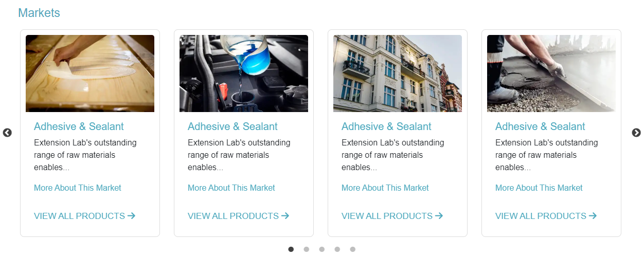Image resolution: width=644 pixels, height=257 pixels.
Task: Open More About This Market in fourth card
Action: click(x=539, y=188)
